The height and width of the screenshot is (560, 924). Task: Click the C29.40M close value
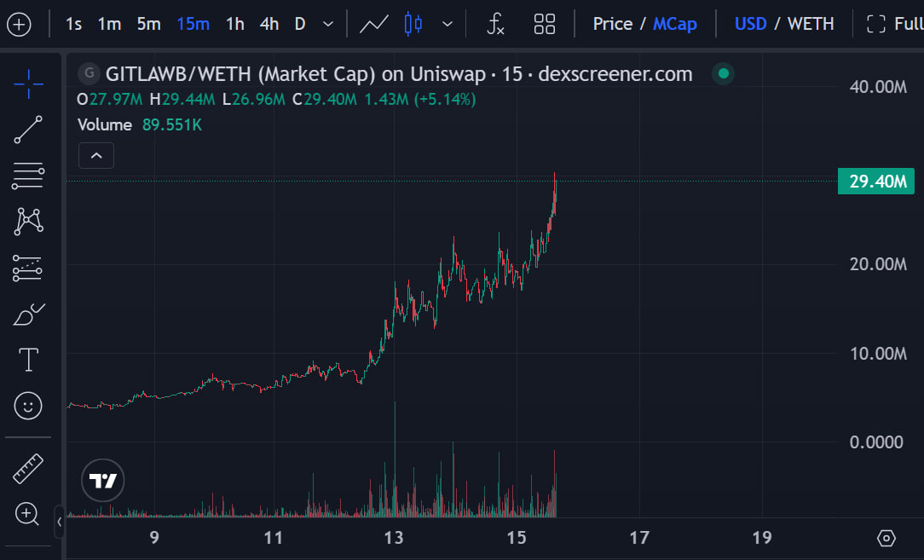point(325,99)
